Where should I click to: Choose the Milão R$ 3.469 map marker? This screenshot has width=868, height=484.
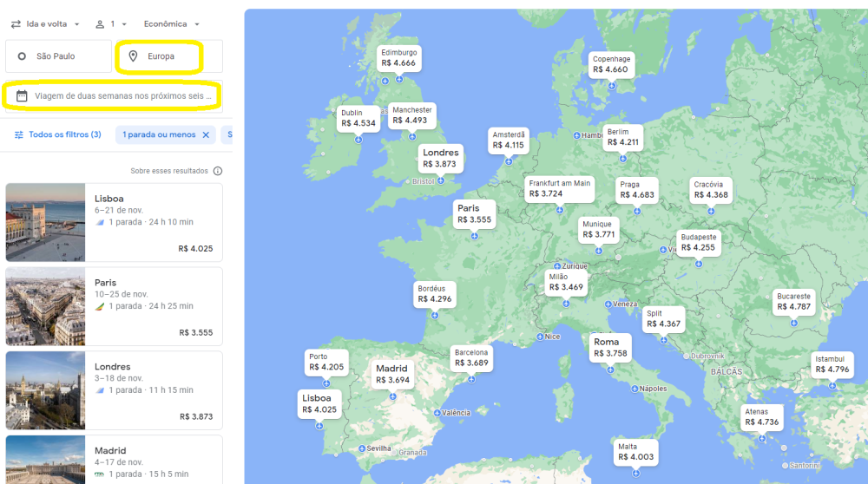(566, 282)
